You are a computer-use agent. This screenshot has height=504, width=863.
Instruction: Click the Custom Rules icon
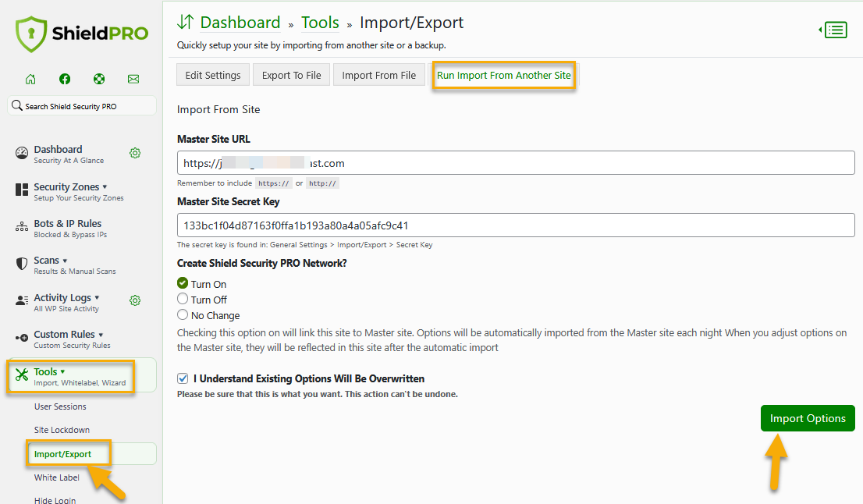(22, 337)
